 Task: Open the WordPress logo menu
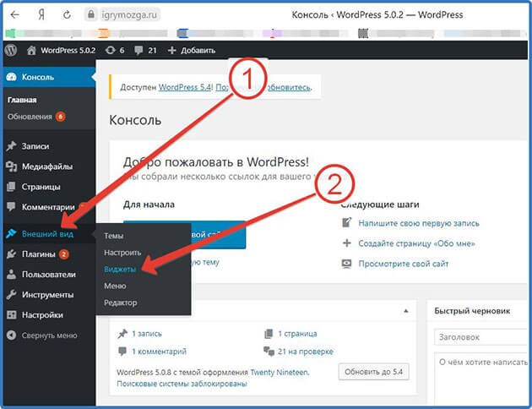click(11, 50)
